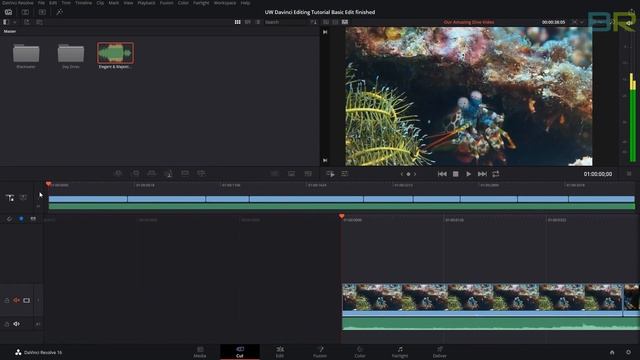This screenshot has width=640, height=360.
Task: Click the cut transition icon
Action: 275,174
